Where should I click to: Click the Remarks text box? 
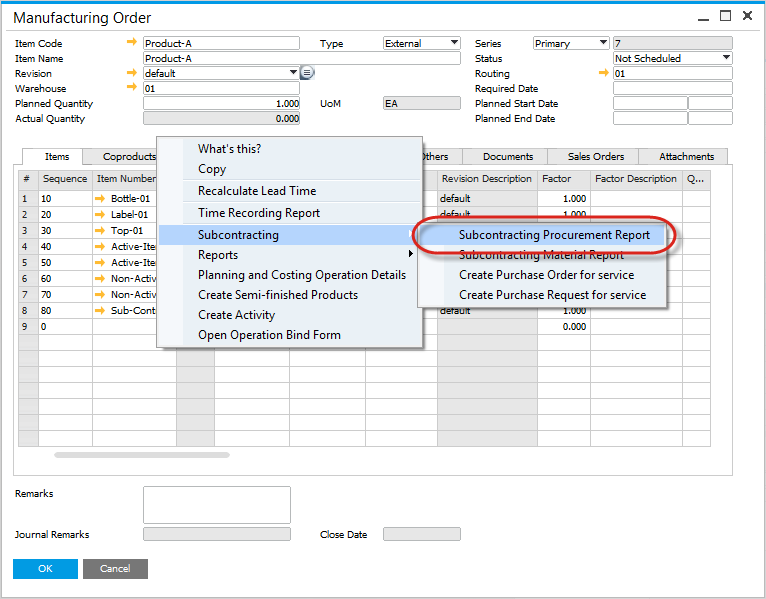tap(217, 505)
